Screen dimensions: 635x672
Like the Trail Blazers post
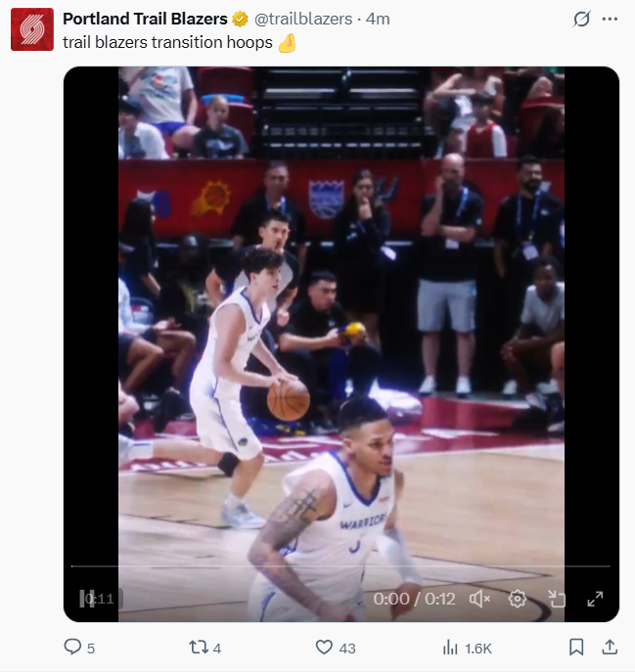click(325, 648)
